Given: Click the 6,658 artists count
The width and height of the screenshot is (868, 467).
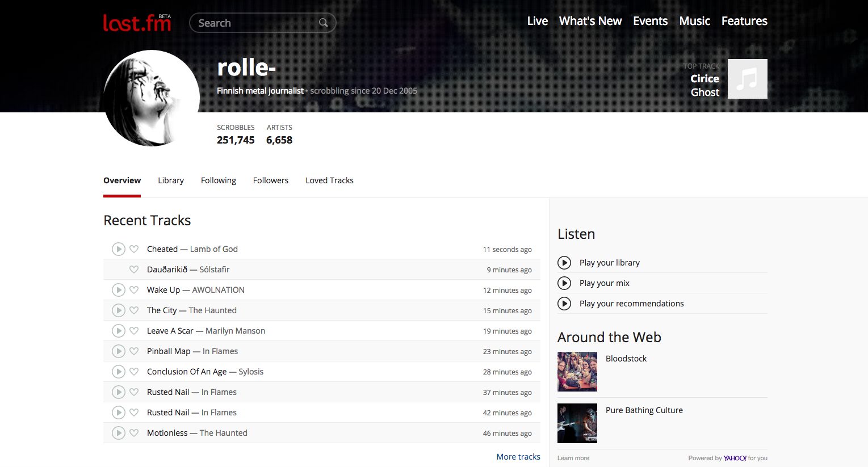Looking at the screenshot, I should [x=279, y=140].
